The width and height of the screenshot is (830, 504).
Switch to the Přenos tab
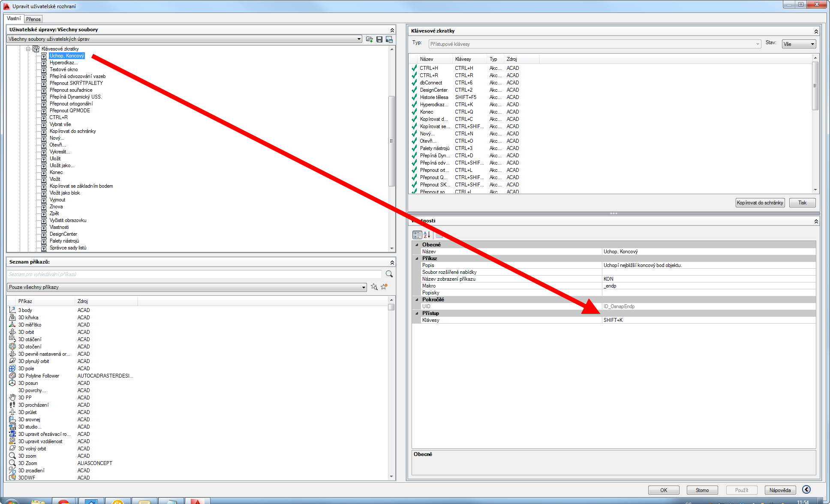(33, 19)
